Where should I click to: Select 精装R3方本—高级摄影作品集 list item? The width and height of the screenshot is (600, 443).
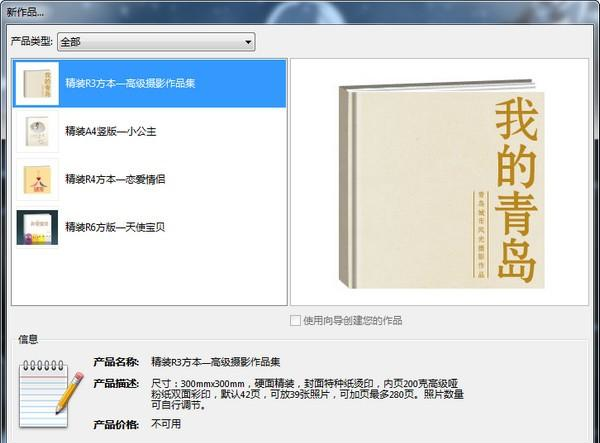(149, 83)
